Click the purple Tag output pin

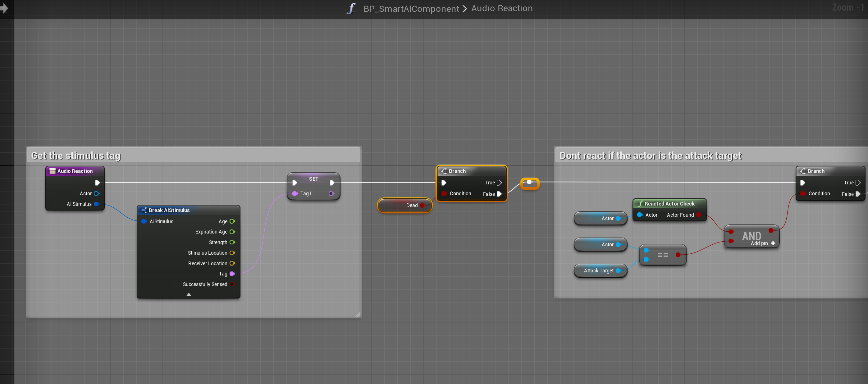tap(232, 274)
